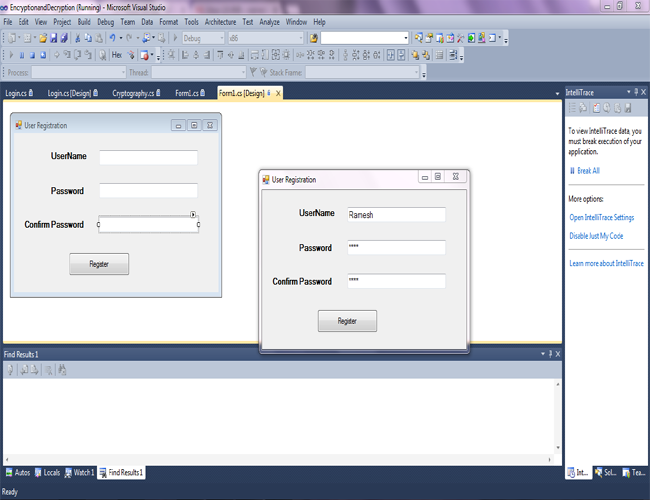This screenshot has width=650, height=500.
Task: Switch to the Autos tab
Action: coord(18,473)
